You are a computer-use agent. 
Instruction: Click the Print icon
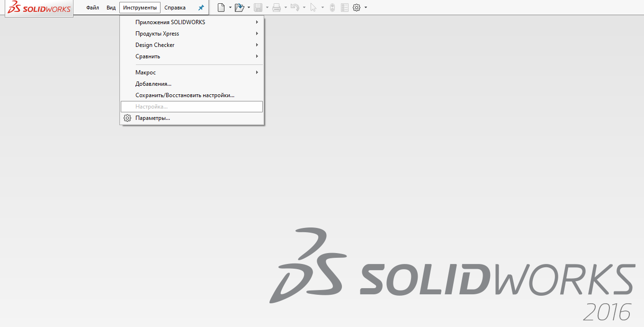[x=277, y=8]
